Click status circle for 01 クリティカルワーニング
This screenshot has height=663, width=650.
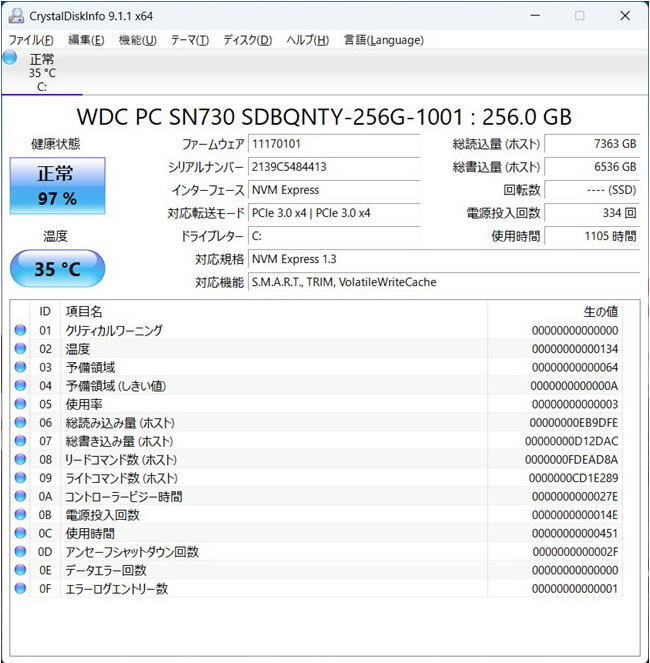[x=20, y=330]
